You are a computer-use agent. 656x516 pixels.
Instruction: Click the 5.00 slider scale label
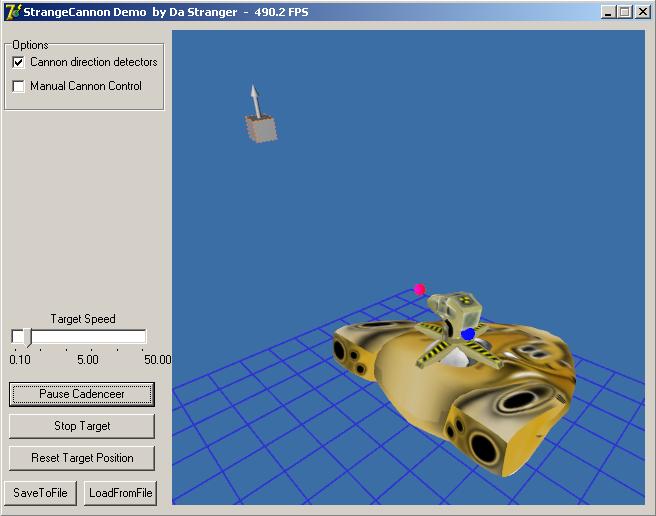point(88,360)
